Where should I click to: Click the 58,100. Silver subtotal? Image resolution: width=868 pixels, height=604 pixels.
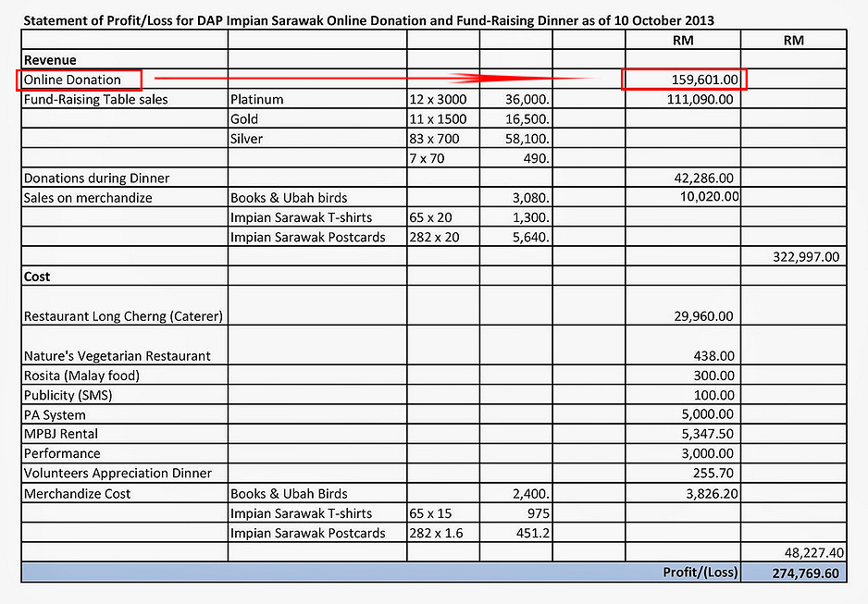(x=527, y=139)
